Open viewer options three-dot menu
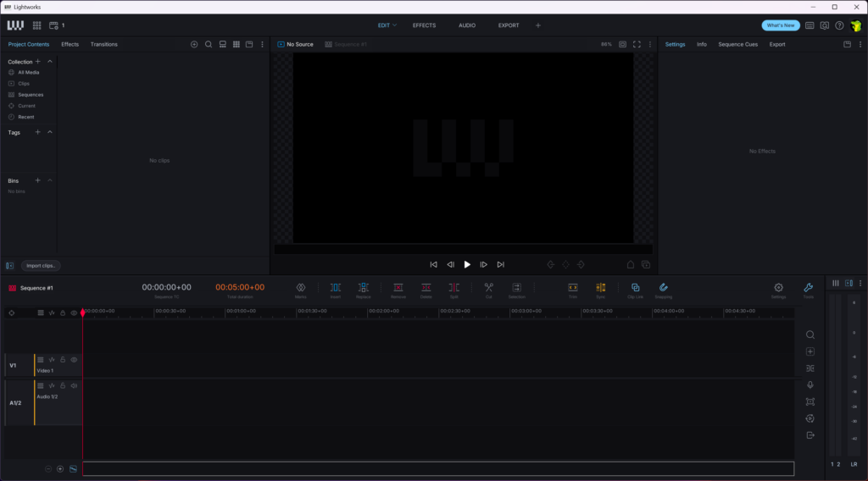868x481 pixels. [650, 44]
